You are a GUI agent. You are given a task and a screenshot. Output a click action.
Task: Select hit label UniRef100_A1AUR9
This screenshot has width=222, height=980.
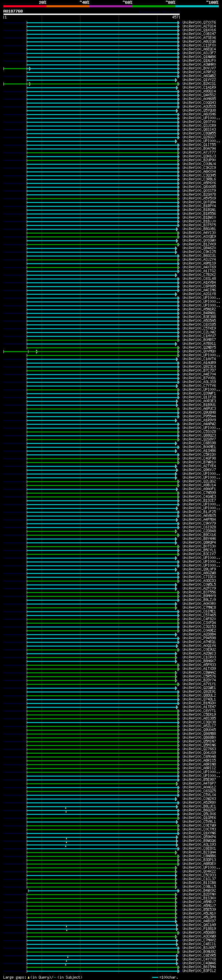click(199, 363)
